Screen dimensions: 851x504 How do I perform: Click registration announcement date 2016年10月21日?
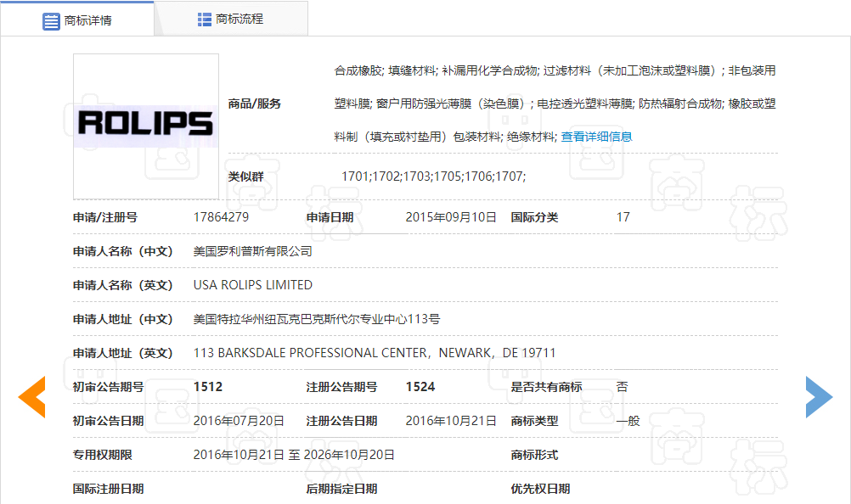point(451,421)
